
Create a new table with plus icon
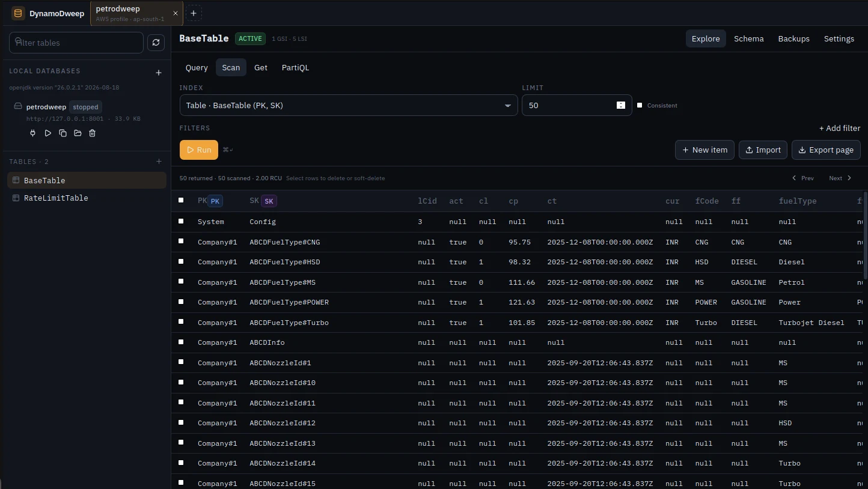coord(159,162)
